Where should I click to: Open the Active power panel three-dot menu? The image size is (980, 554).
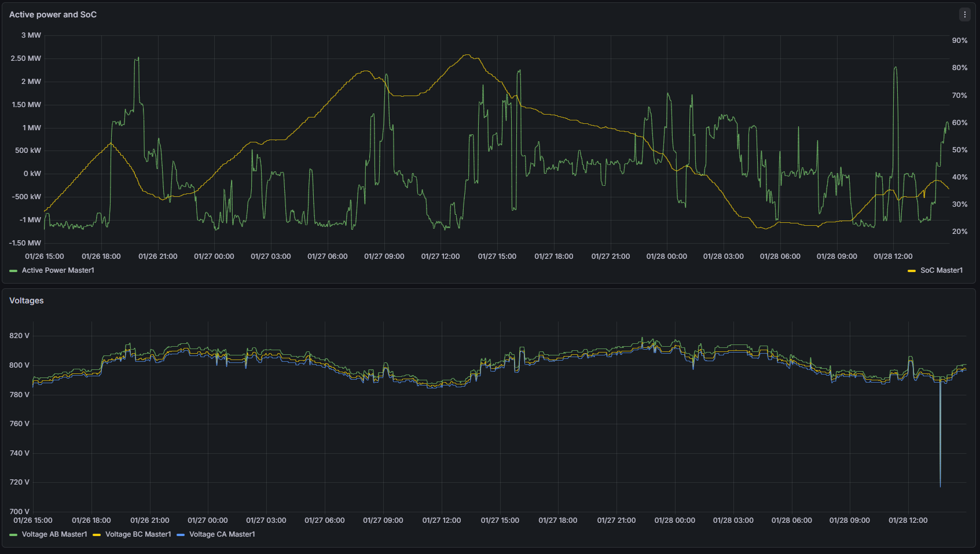click(964, 14)
